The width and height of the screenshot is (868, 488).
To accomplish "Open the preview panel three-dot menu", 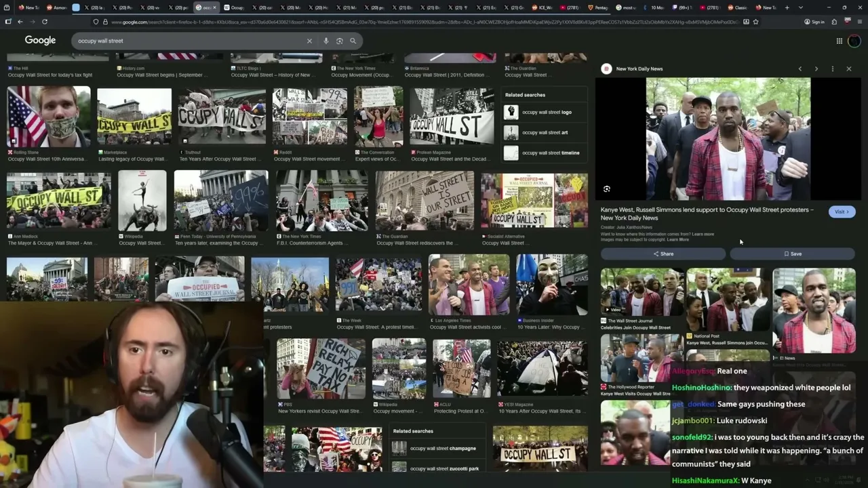I will point(833,68).
